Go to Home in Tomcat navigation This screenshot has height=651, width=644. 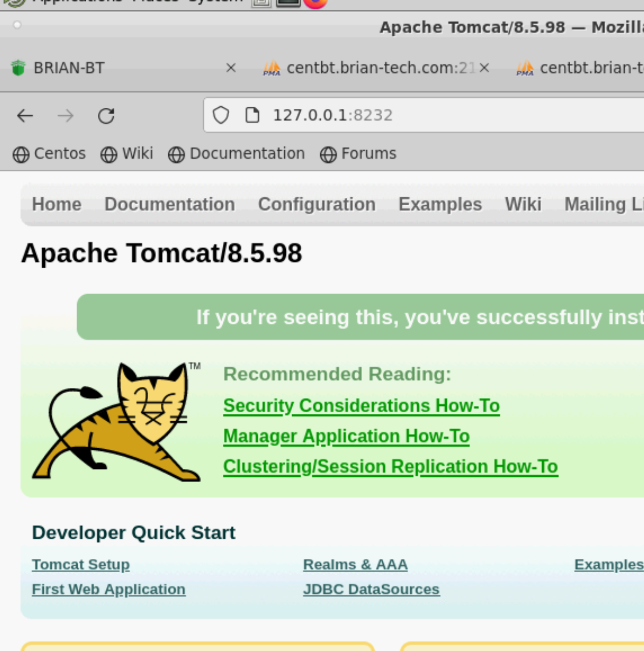click(x=57, y=204)
